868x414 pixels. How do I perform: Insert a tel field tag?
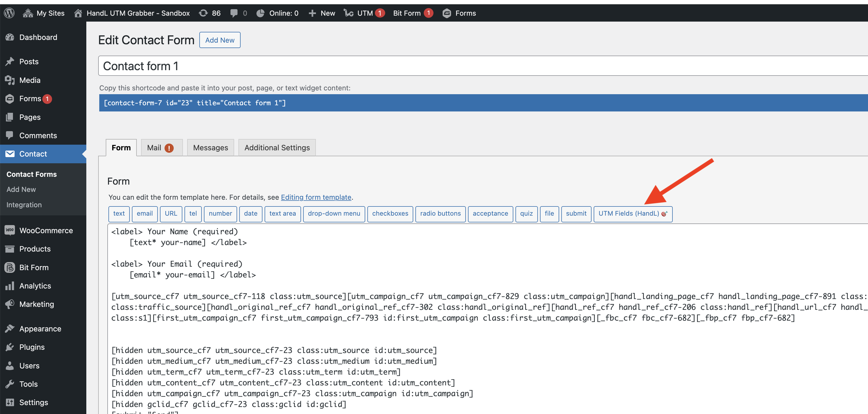[x=193, y=214]
